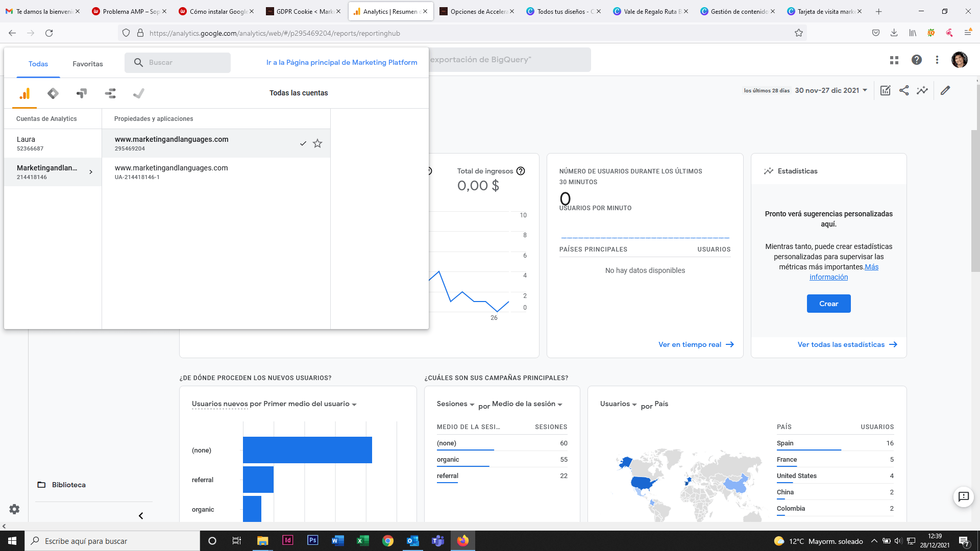Select the Analytics product icon
This screenshot has height=551, width=980.
click(24, 93)
